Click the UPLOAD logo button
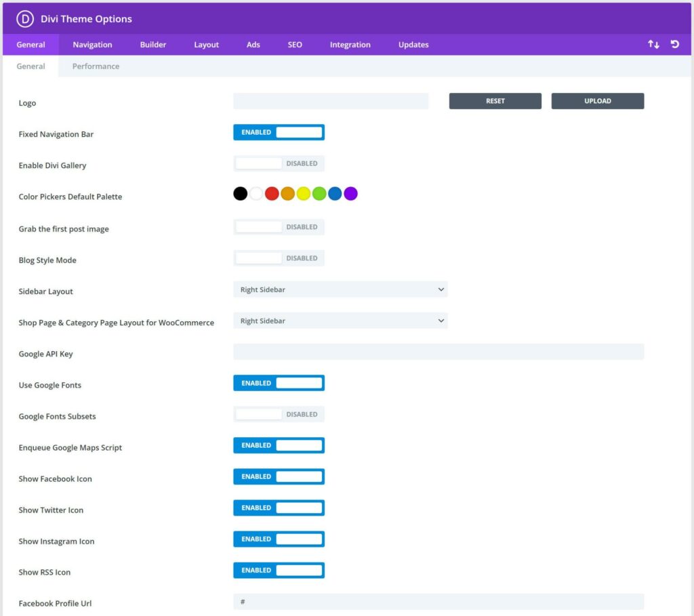694x616 pixels. (598, 101)
